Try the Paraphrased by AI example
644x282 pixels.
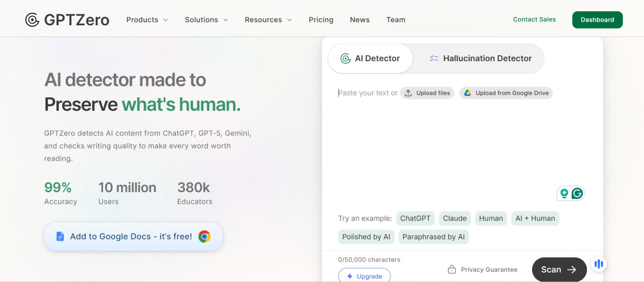point(434,237)
